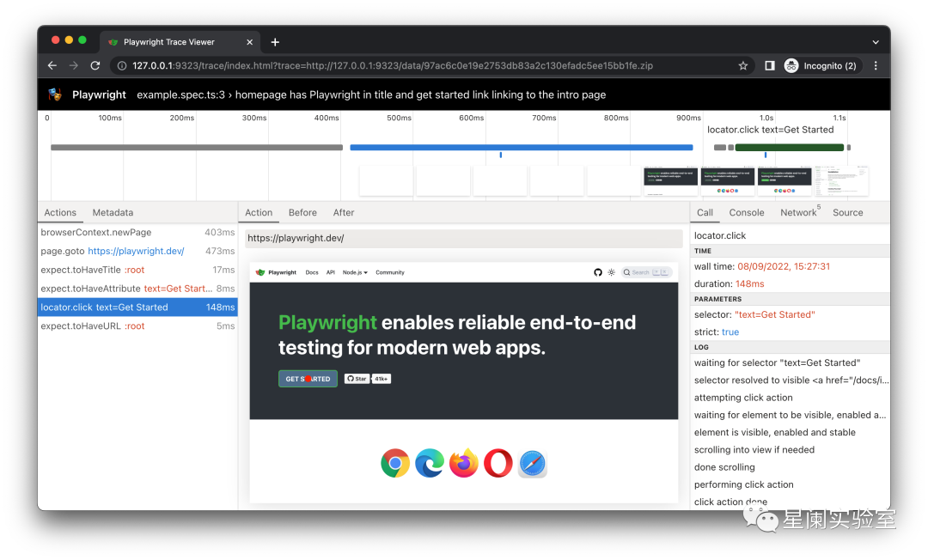The width and height of the screenshot is (928, 560).
Task: Open the browser side panel icon
Action: pos(769,65)
